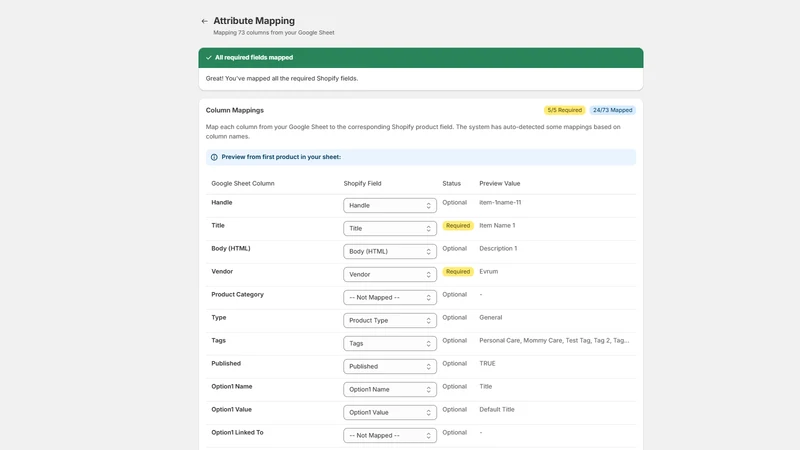This screenshot has height=450, width=800.
Task: Click the info icon in preview banner
Action: 214,157
